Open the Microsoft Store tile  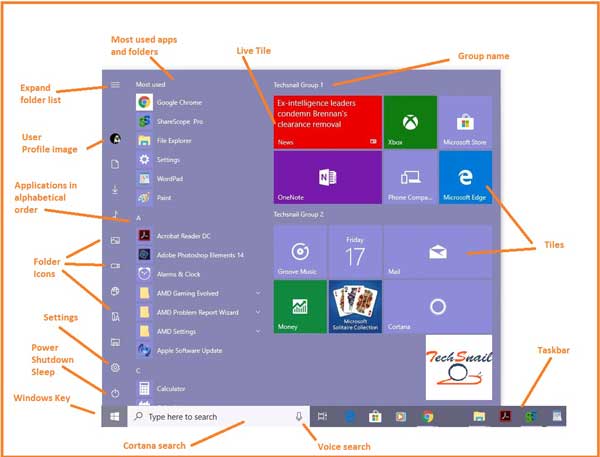pyautogui.click(x=465, y=122)
